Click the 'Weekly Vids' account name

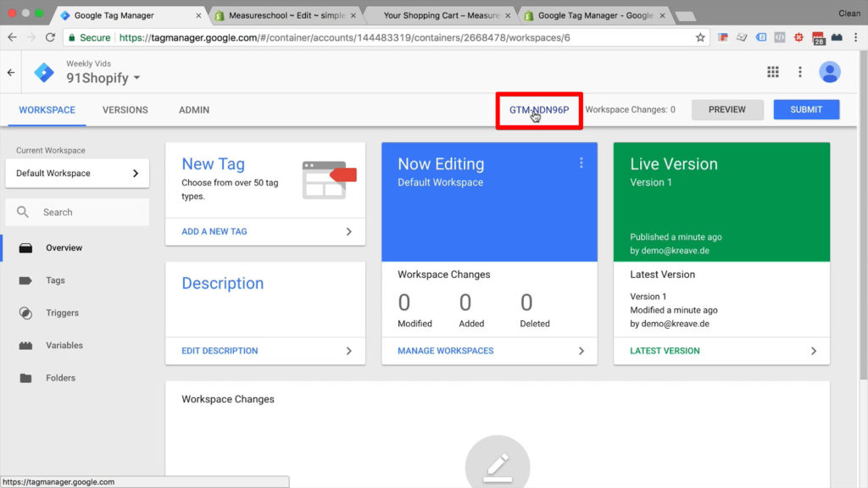tap(88, 64)
